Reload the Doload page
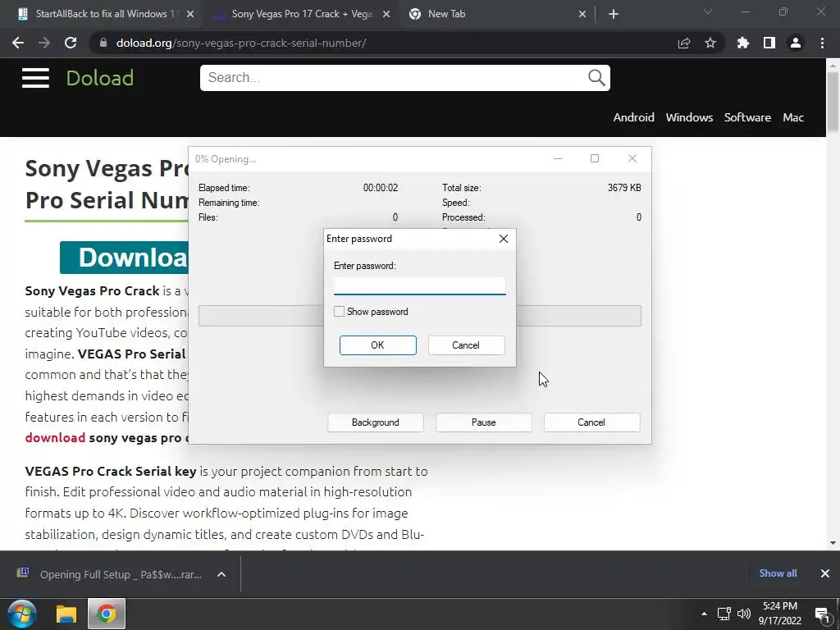 [x=71, y=43]
